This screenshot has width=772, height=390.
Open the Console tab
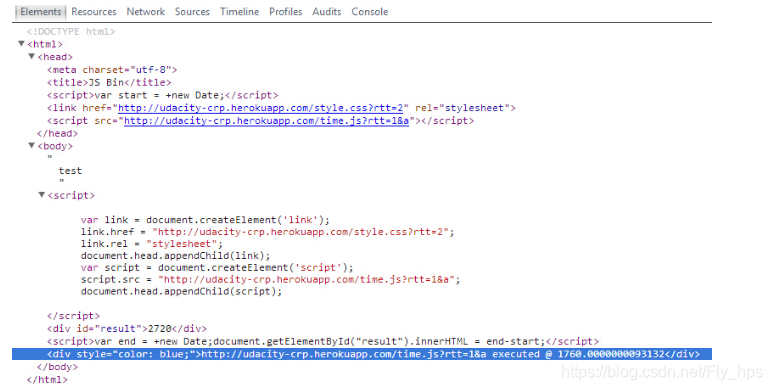pos(369,12)
